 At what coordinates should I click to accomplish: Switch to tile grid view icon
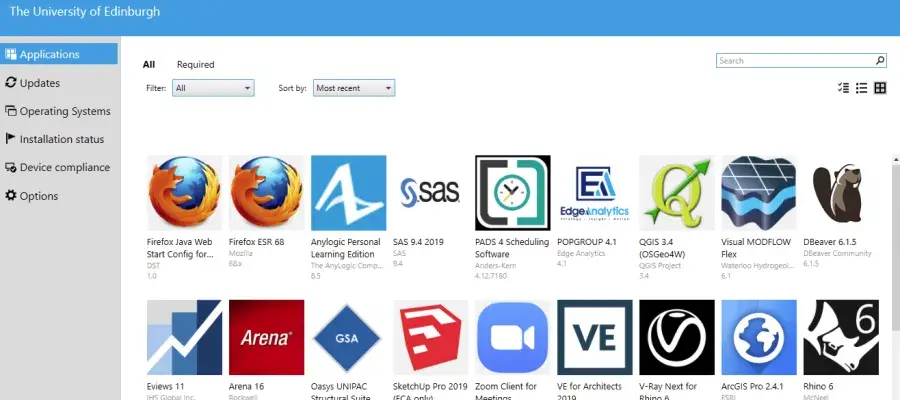tap(880, 88)
